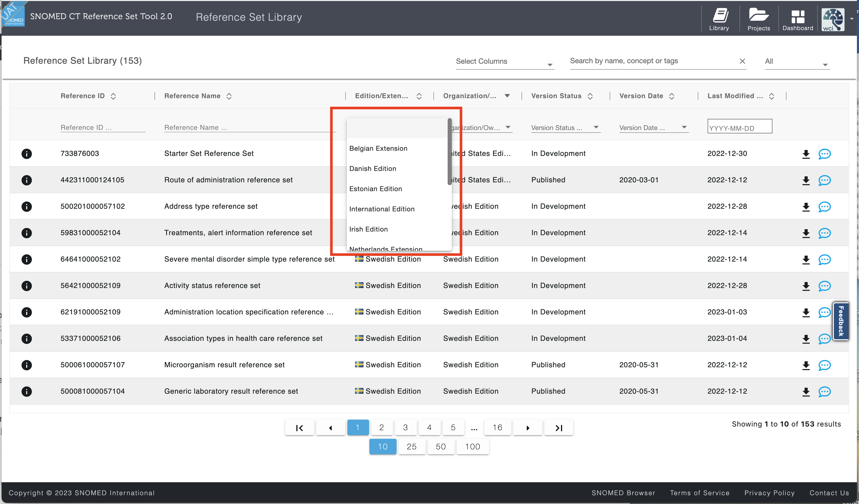The image size is (859, 504).
Task: Click the edition dropdown list scrollbar
Action: click(450, 152)
